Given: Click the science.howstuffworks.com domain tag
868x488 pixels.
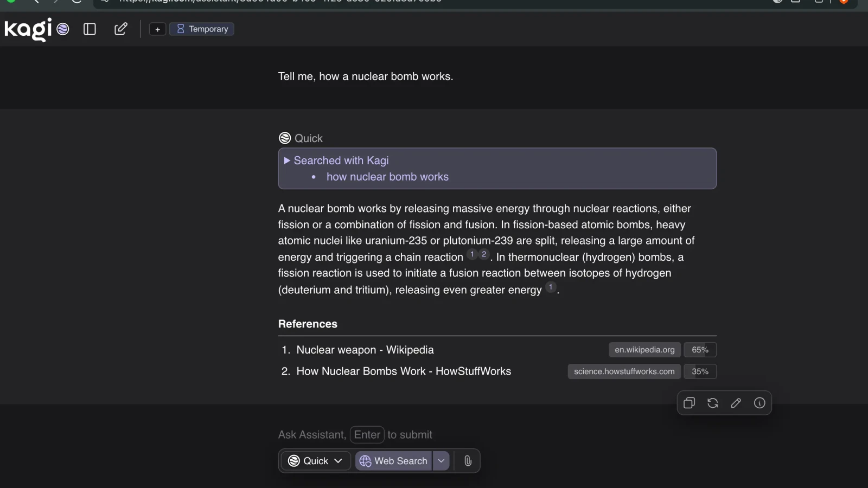Looking at the screenshot, I should tap(624, 371).
